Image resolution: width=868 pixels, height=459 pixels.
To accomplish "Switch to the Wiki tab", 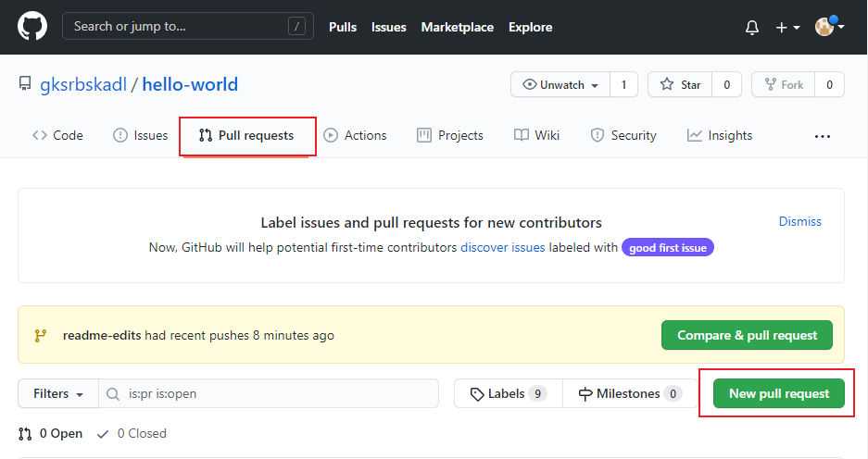I will pyautogui.click(x=536, y=135).
